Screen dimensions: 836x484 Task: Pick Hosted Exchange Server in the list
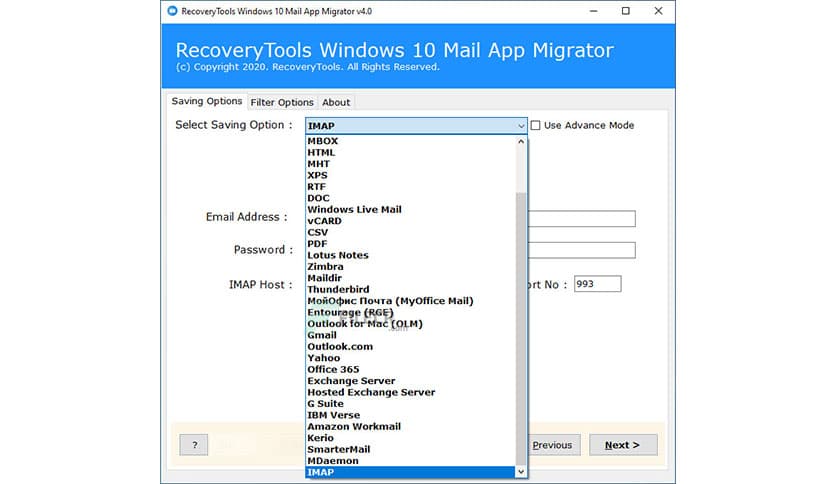point(411,392)
